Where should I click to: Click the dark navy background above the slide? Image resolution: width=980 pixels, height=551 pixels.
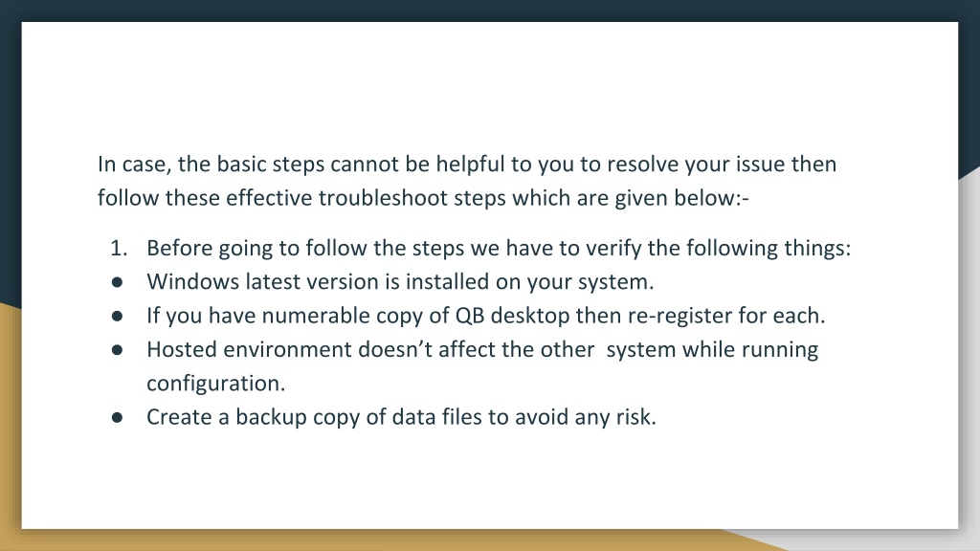click(x=490, y=10)
